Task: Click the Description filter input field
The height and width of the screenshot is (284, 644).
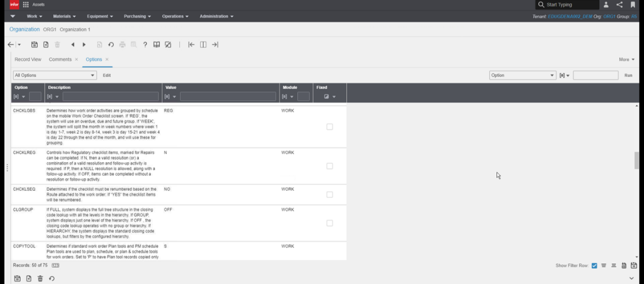Action: tap(111, 97)
